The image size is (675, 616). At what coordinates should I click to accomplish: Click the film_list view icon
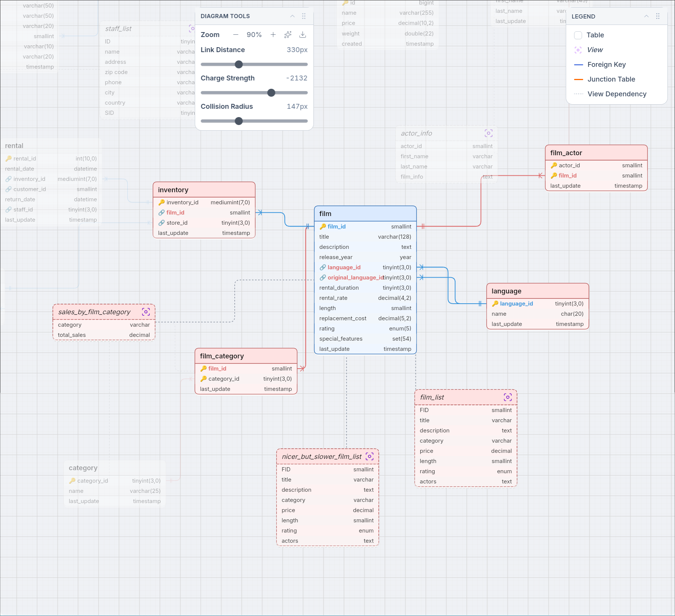pos(508,397)
